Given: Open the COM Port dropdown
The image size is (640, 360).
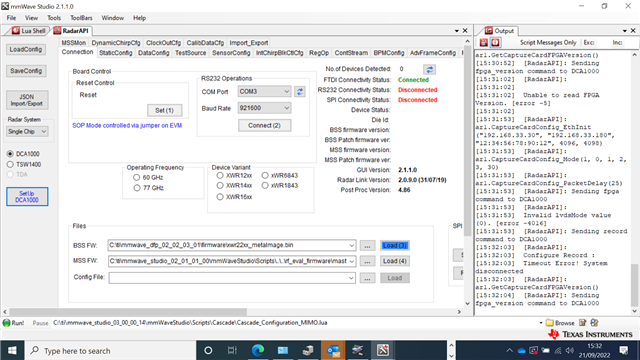Looking at the screenshot, I should pos(264,91).
